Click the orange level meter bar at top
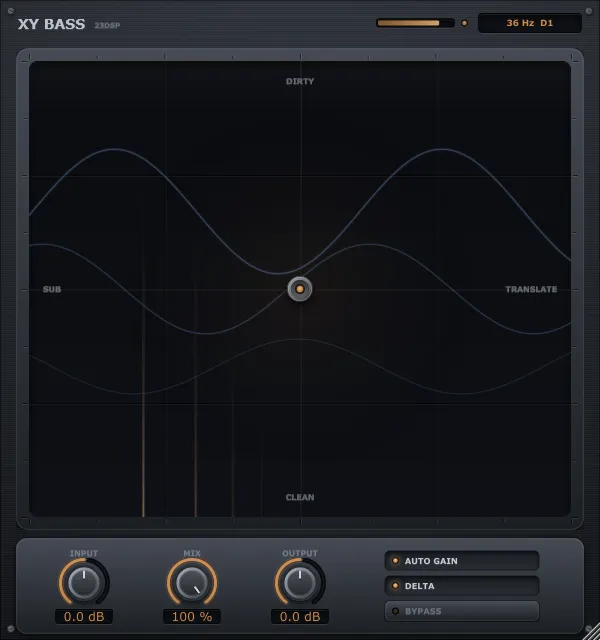The height and width of the screenshot is (640, 600). tap(415, 23)
